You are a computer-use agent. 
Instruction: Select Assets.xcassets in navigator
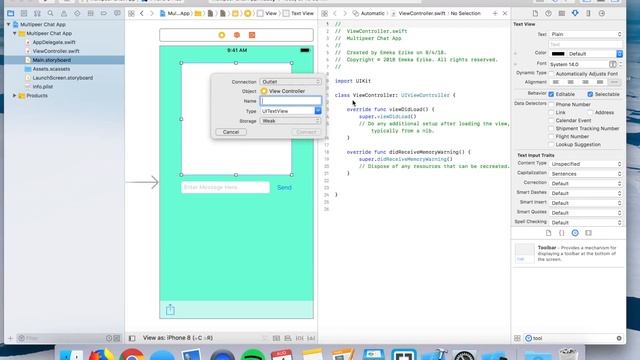click(51, 69)
